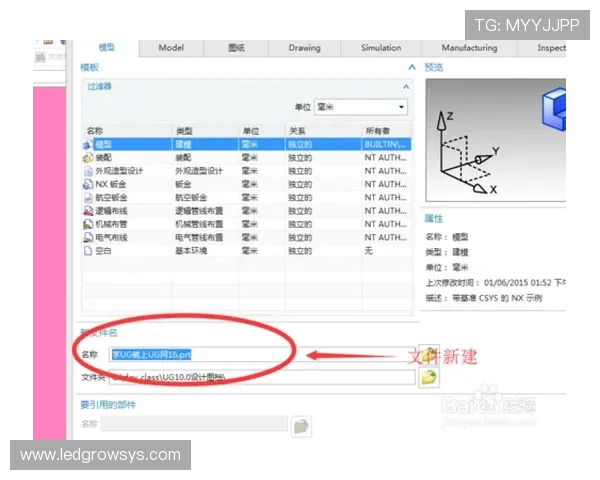Select the 逻辑布线 template name

coord(111,211)
